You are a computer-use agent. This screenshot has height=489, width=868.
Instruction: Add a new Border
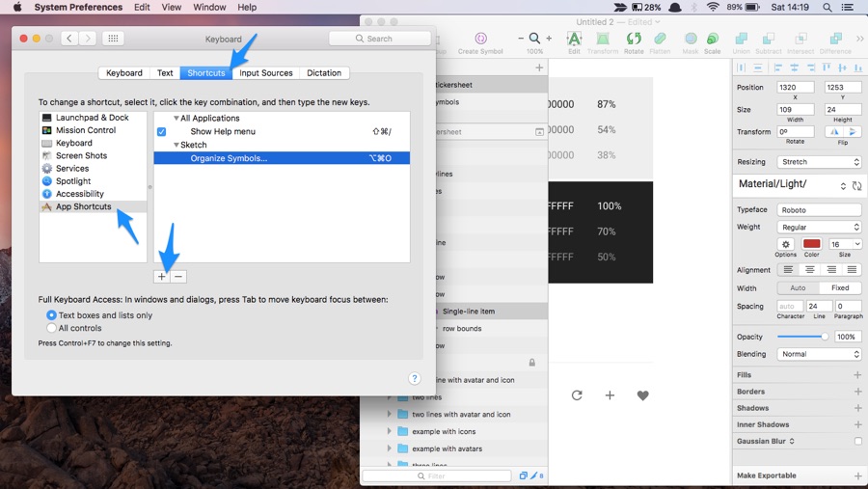[857, 392]
